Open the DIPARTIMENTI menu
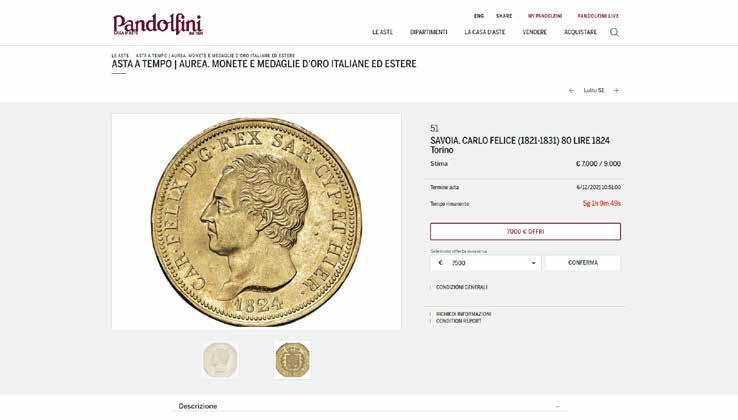 point(429,32)
